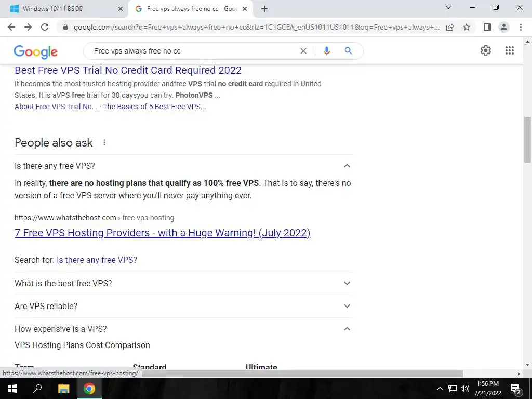View site info lock icon
The height and width of the screenshot is (399, 532).
click(x=65, y=27)
